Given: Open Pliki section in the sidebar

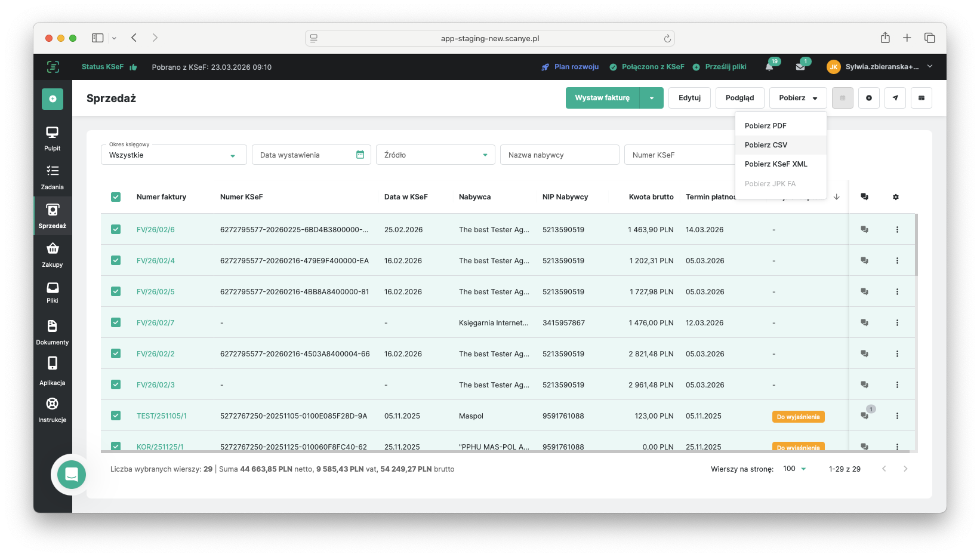Looking at the screenshot, I should (53, 293).
